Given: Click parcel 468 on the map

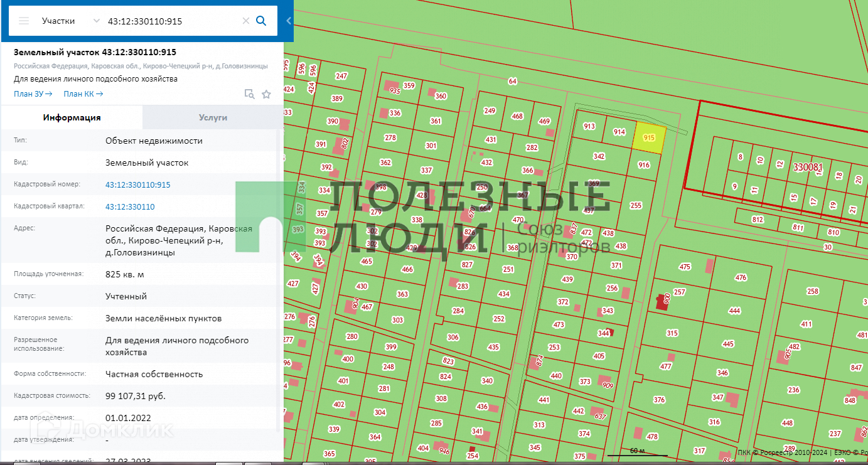Looking at the screenshot, I should (517, 116).
